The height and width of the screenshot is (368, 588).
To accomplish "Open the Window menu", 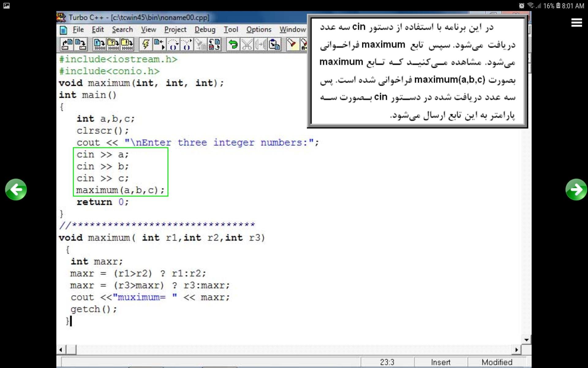I will (x=292, y=29).
